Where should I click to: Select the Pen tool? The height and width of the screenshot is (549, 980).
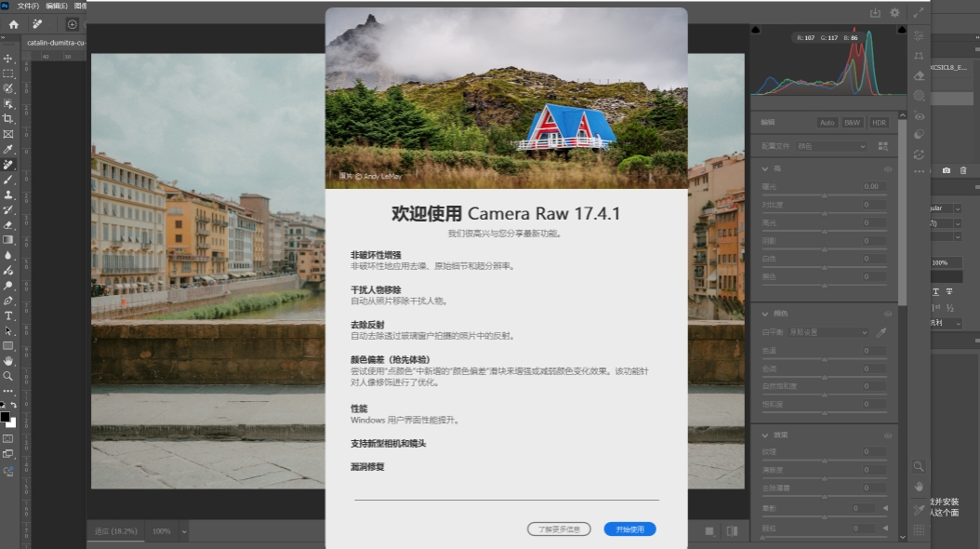8,301
